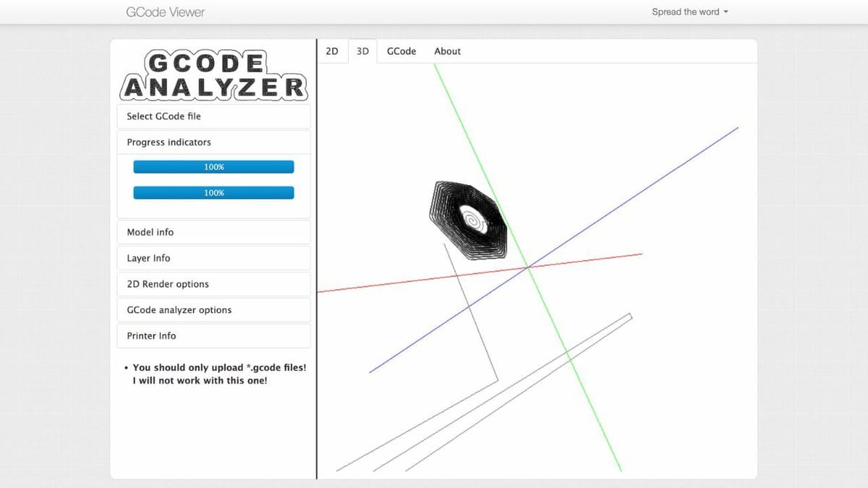Switch to the 2D tab
The image size is (868, 488).
click(332, 51)
